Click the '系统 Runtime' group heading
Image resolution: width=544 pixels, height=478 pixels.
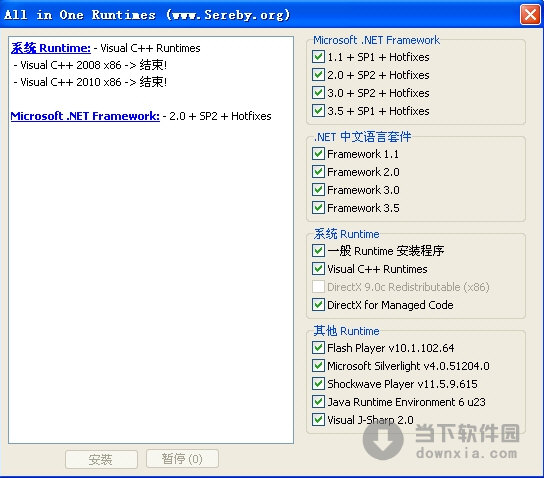346,234
